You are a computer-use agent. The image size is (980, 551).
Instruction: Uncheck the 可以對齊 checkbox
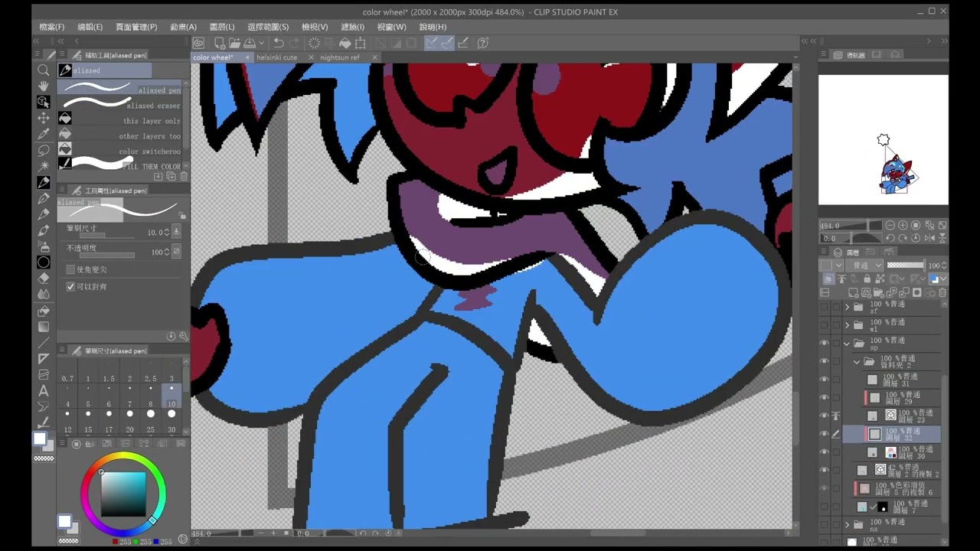[71, 287]
